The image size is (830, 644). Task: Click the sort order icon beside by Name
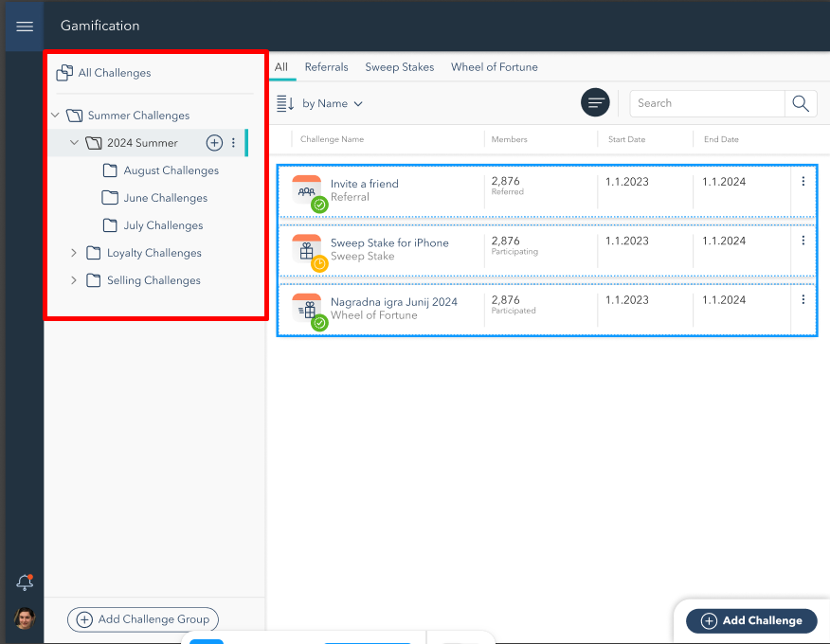285,104
